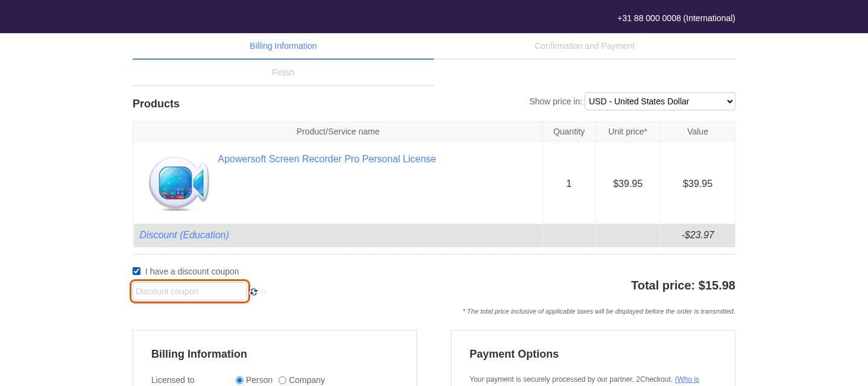
Task: Click the faded remove-coupon icon
Action: [x=263, y=292]
